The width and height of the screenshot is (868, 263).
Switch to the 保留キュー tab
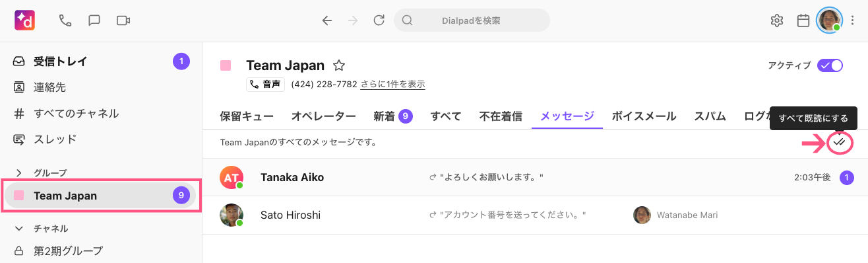247,117
